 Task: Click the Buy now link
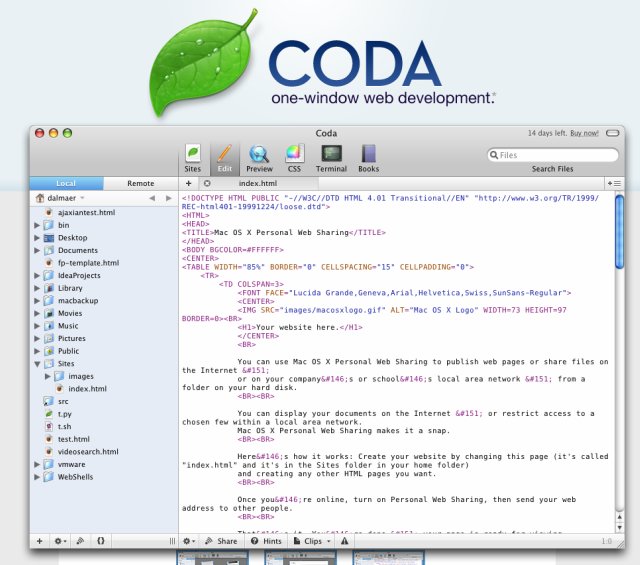[584, 133]
